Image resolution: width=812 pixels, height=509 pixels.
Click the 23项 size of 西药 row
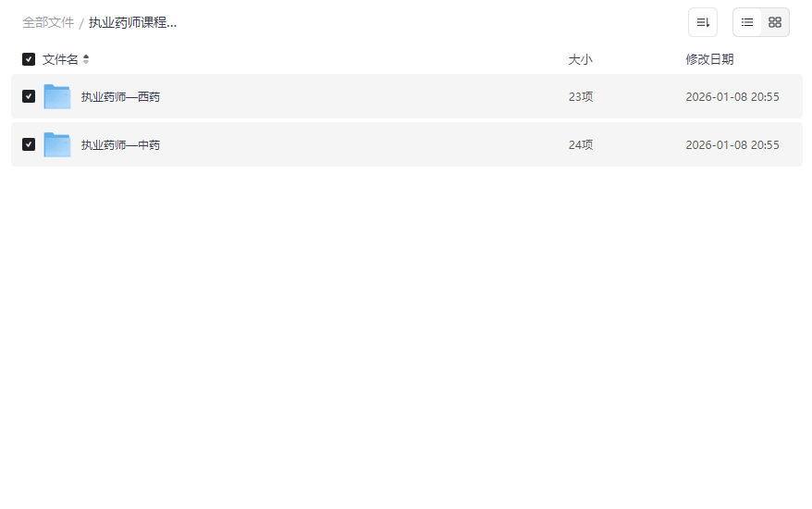[x=580, y=96]
